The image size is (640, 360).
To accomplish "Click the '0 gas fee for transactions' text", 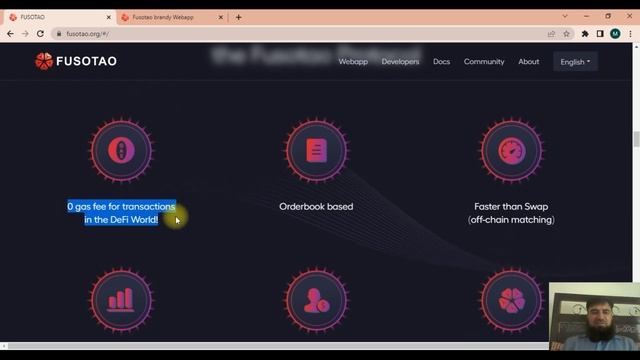I will (x=121, y=207).
